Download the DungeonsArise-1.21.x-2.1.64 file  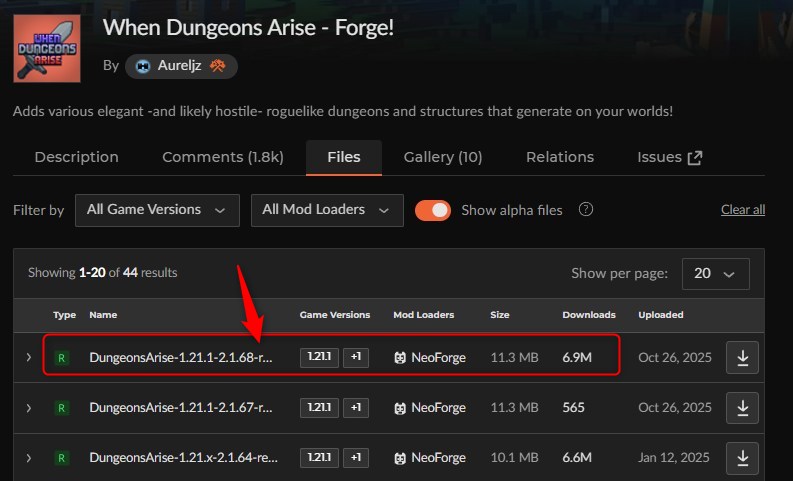[x=742, y=458]
